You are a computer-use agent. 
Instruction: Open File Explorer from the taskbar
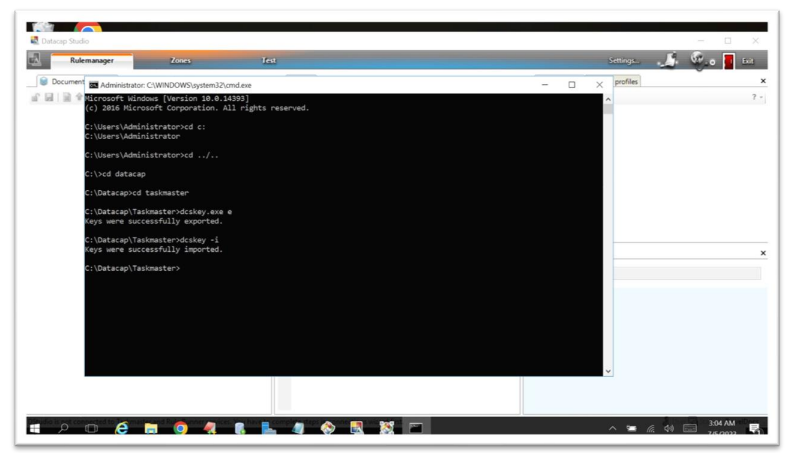click(151, 428)
